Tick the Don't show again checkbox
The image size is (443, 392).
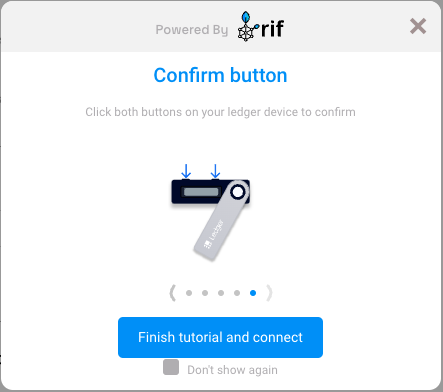pyautogui.click(x=171, y=367)
